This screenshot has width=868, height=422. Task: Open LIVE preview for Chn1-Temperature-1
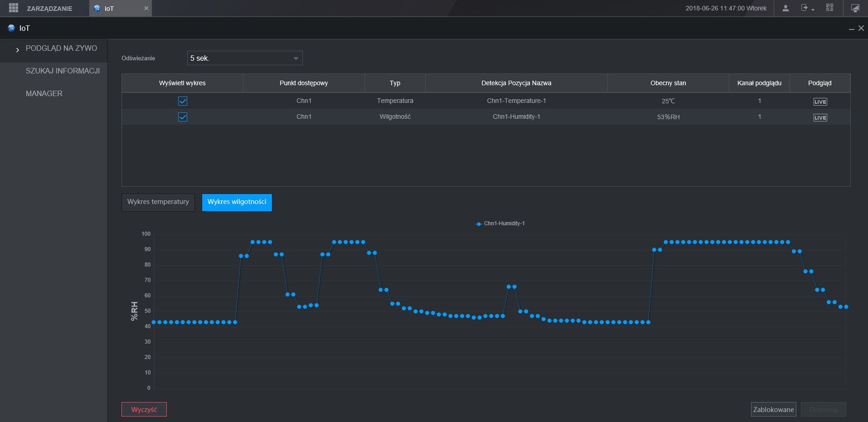click(x=820, y=102)
